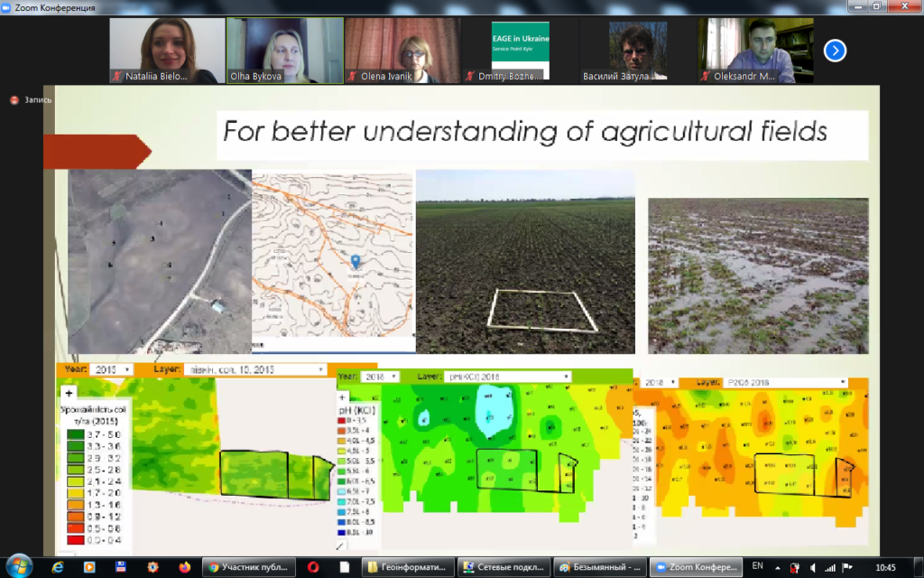Open the Безымянный Paint taskbar button

coord(598,567)
